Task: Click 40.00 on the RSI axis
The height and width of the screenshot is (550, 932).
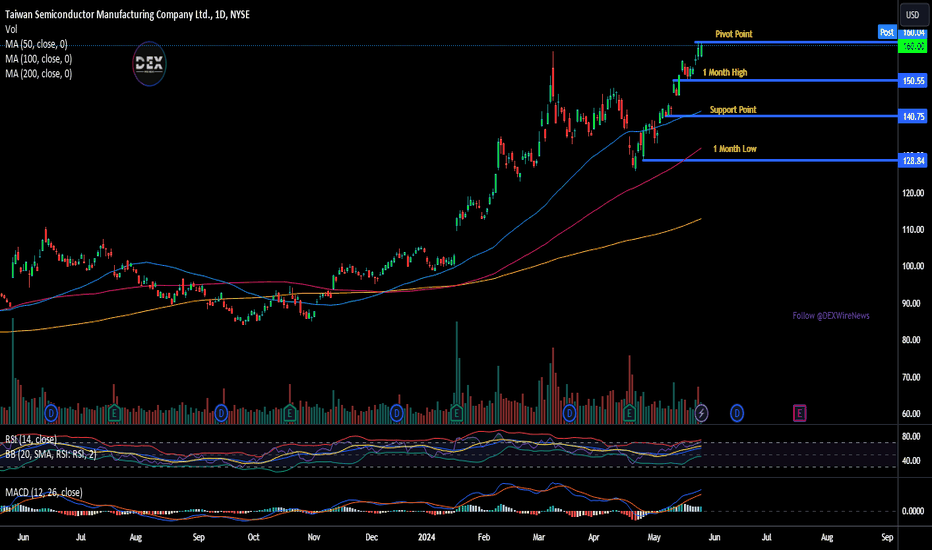Action: (x=911, y=461)
